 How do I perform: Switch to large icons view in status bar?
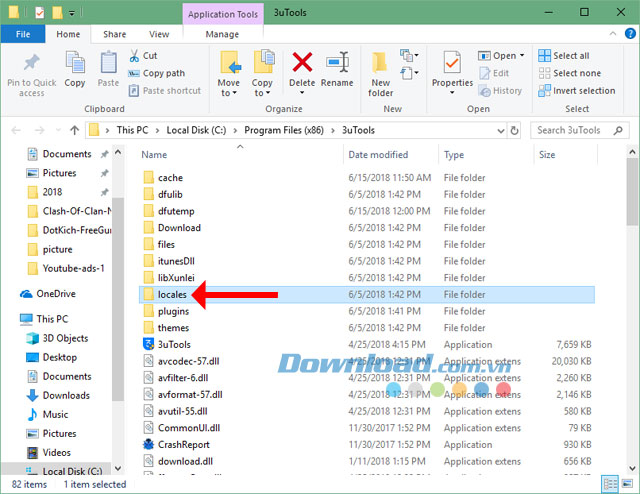coord(627,484)
